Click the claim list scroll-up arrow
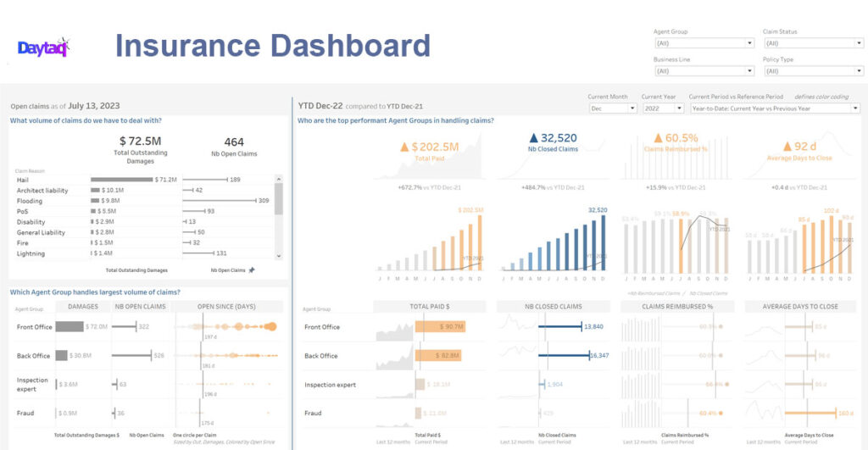The height and width of the screenshot is (450, 868). (279, 179)
